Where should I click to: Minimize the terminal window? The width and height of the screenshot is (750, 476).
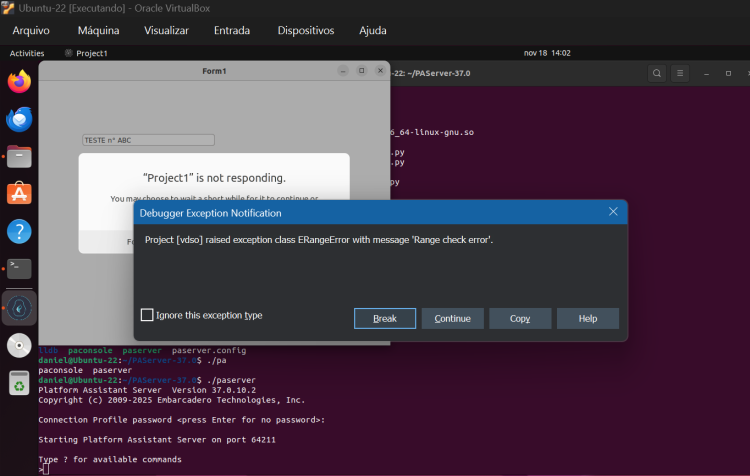(706, 74)
